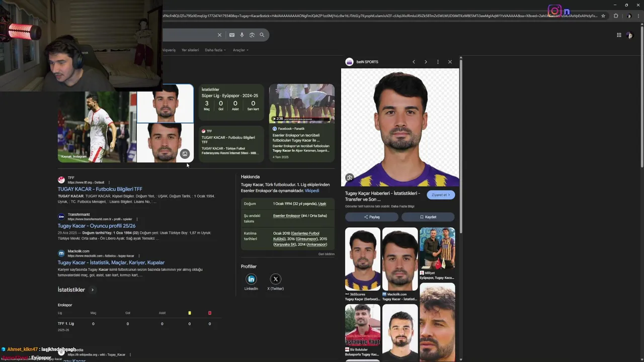The height and width of the screenshot is (362, 644).
Task: Switch to Alışveriş tab
Action: (169, 50)
